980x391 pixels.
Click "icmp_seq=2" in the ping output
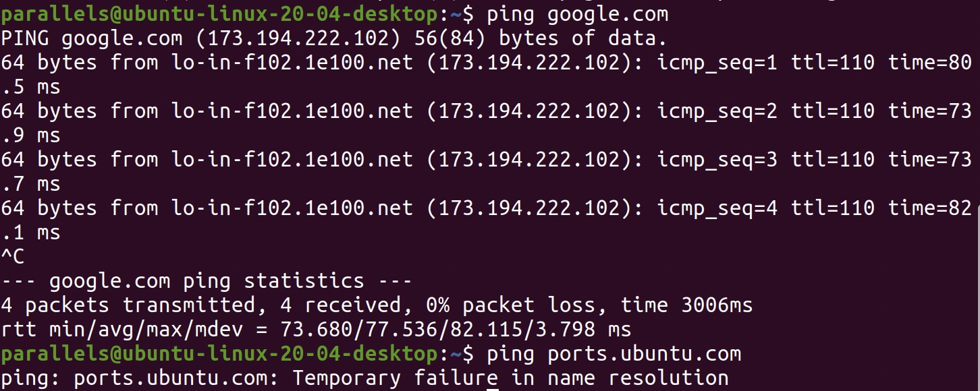pyautogui.click(x=717, y=111)
